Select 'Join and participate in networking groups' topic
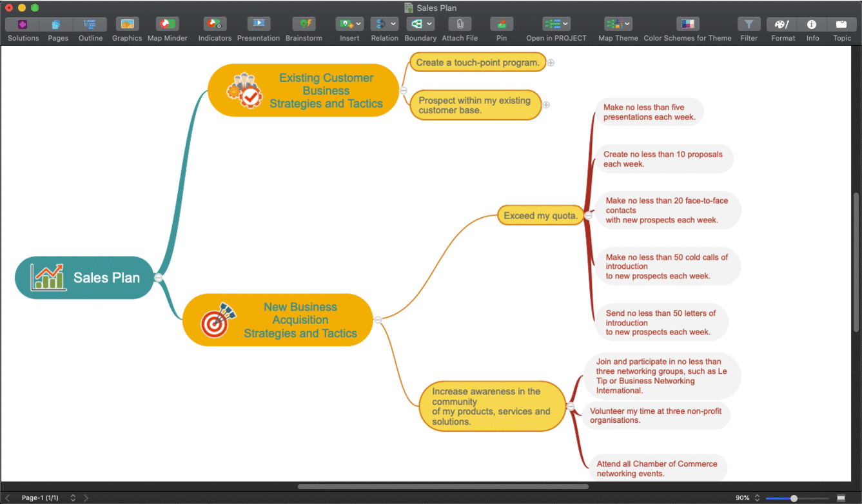This screenshot has width=862, height=504. 662,376
